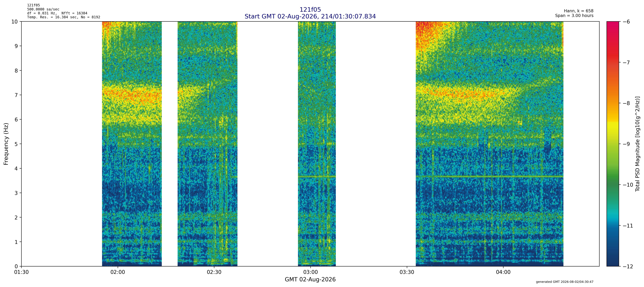
Task: Select the "10" frequency axis tick label
Action: coord(14,22)
